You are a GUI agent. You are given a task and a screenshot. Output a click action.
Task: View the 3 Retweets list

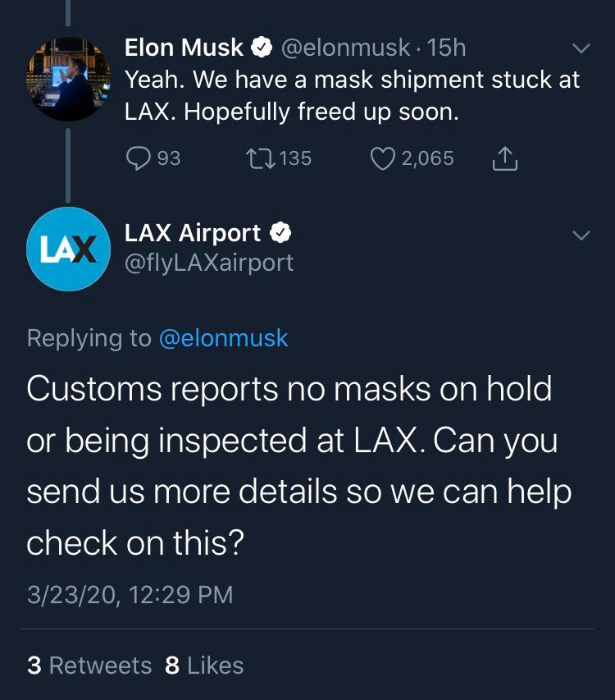pyautogui.click(x=89, y=665)
